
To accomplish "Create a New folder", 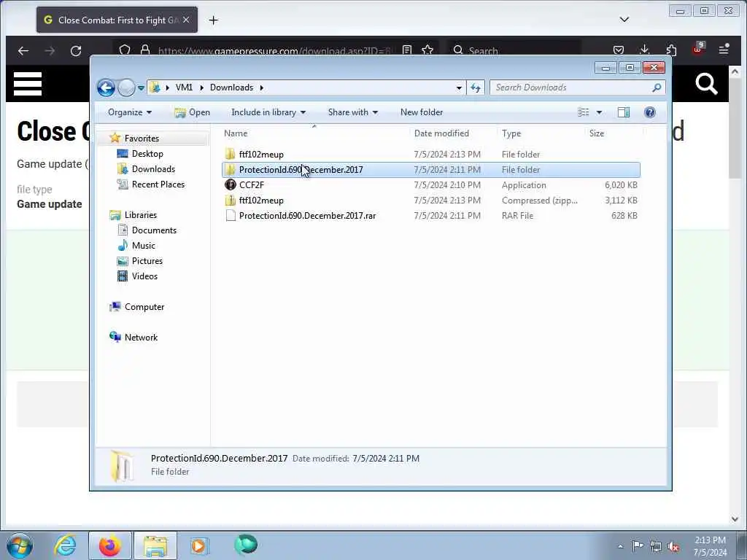I will [422, 112].
